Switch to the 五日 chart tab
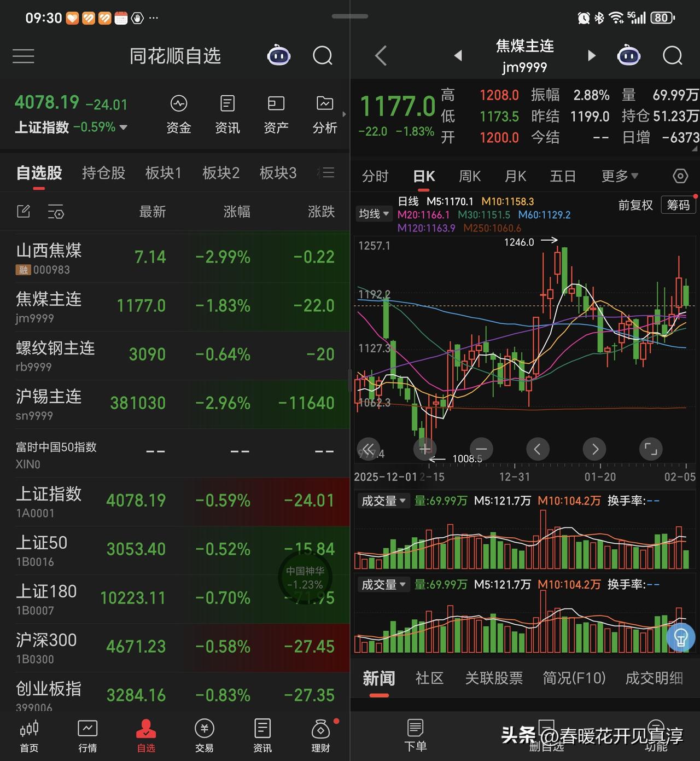 click(x=563, y=176)
